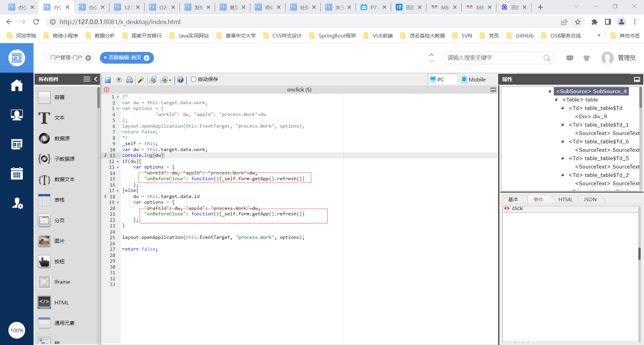
Task: Collapse the Table node in tree
Action: click(556, 100)
